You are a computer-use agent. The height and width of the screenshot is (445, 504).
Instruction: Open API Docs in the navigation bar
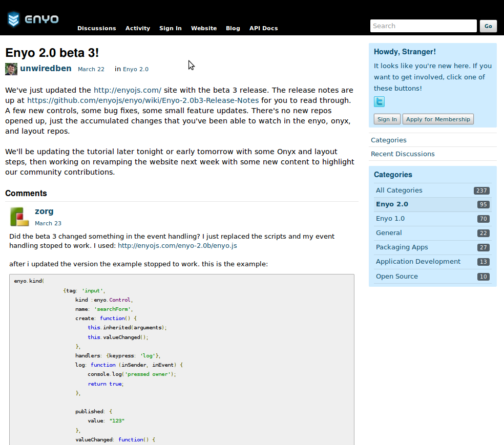pos(264,28)
